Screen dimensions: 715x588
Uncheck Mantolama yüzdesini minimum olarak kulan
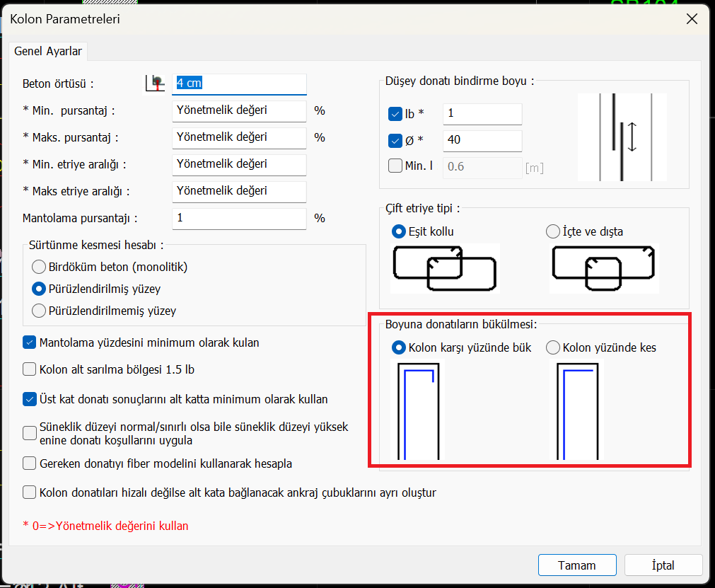[30, 342]
